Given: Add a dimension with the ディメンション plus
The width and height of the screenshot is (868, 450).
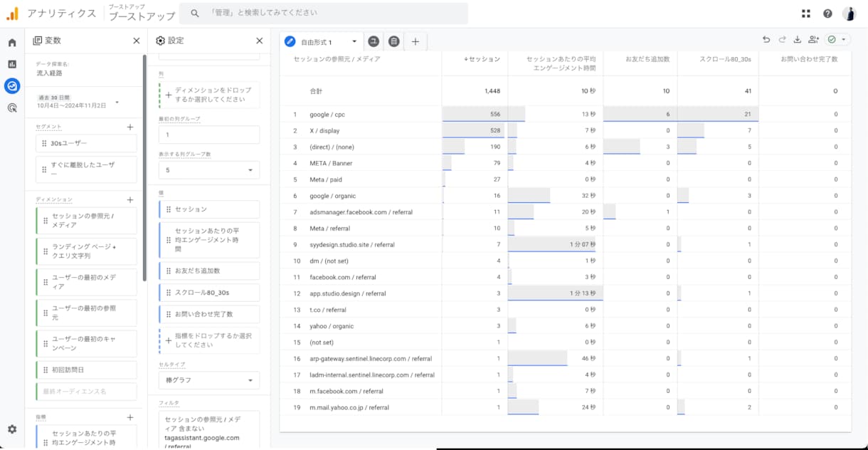Looking at the screenshot, I should (x=130, y=200).
